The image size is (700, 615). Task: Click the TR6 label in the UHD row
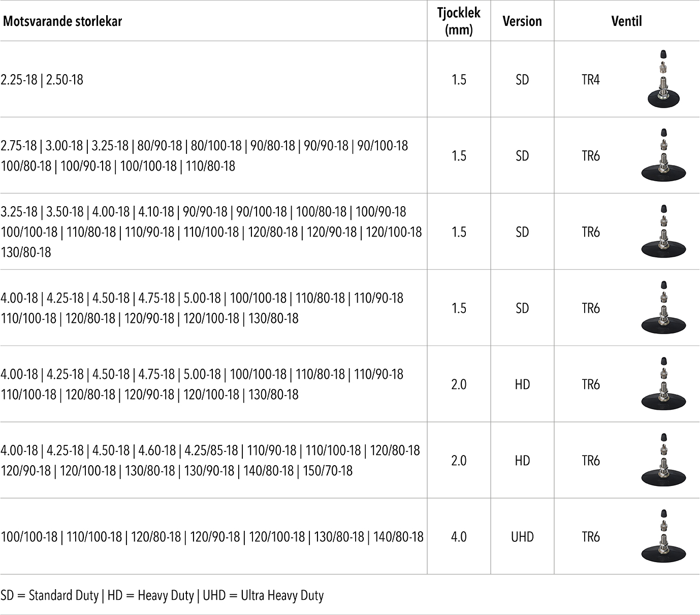point(591,537)
